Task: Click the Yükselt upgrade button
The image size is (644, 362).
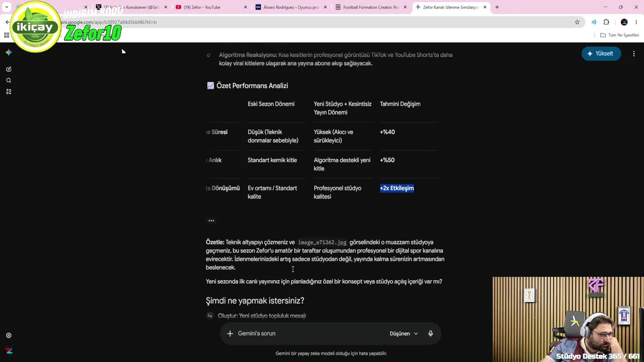Action: coord(601,54)
